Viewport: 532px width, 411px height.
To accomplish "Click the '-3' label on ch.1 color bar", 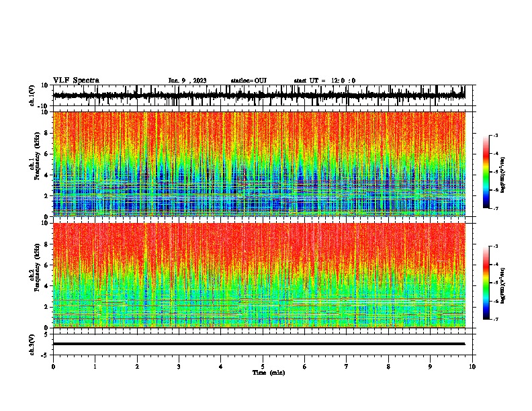I will click(x=495, y=135).
